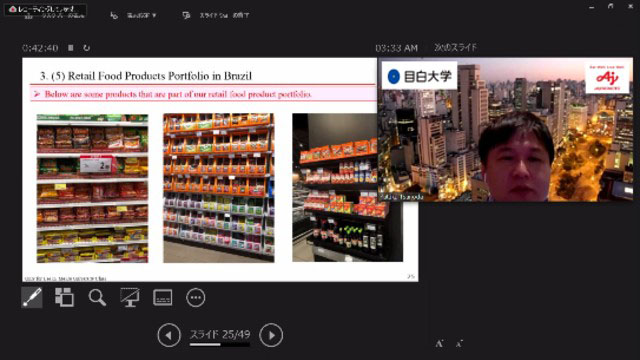Click the end slide show icon
This screenshot has height=360, width=640.
pos(187,16)
